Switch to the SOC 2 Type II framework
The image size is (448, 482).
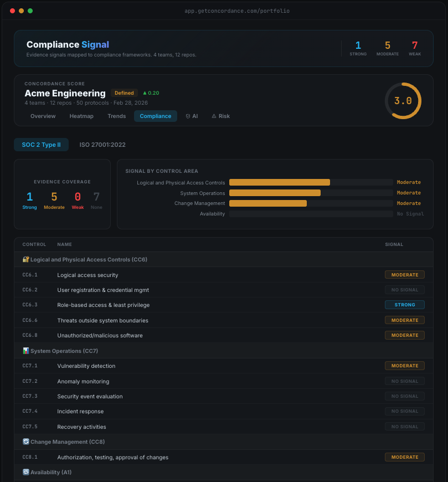(41, 145)
